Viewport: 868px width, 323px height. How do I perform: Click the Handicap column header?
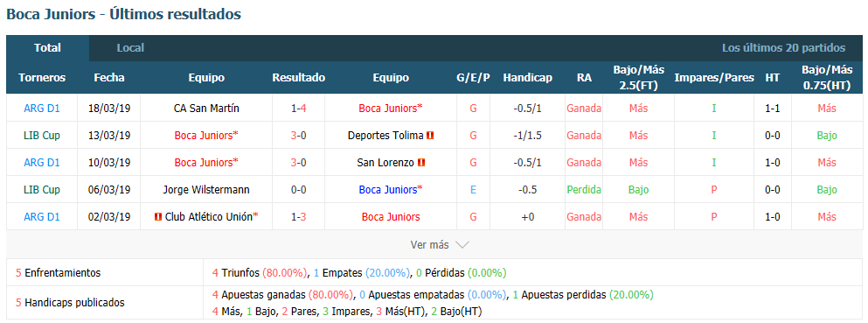point(528,78)
